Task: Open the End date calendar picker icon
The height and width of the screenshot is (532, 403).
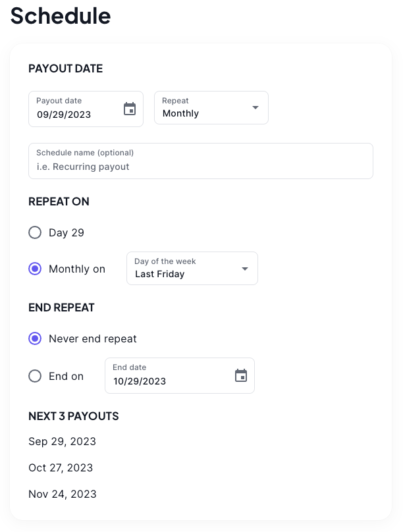Action: tap(241, 376)
